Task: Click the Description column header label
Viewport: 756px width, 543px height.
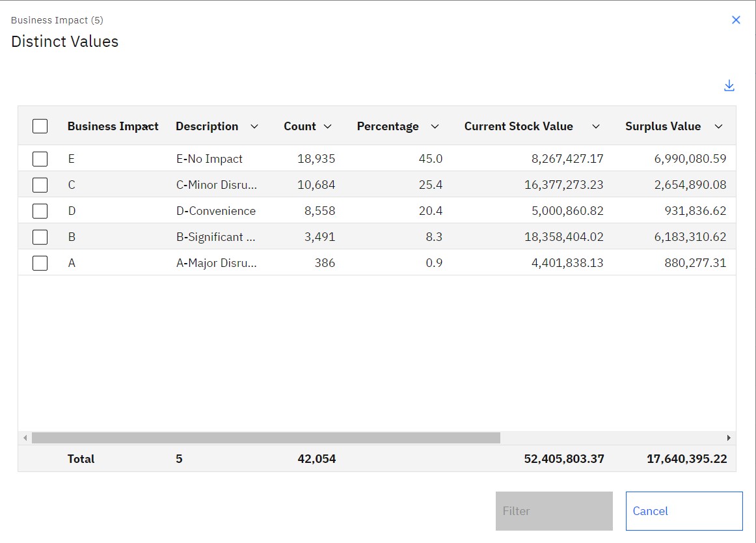Action: 207,126
